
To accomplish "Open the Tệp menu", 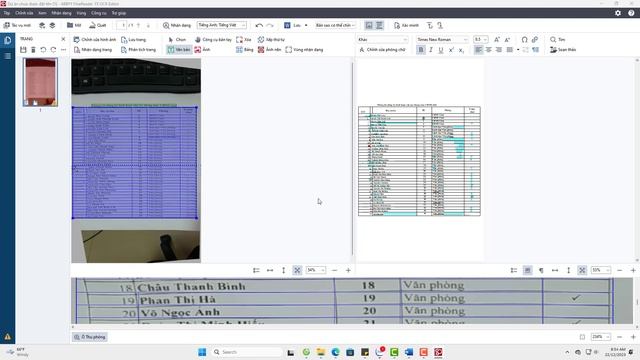I will pos(7,13).
